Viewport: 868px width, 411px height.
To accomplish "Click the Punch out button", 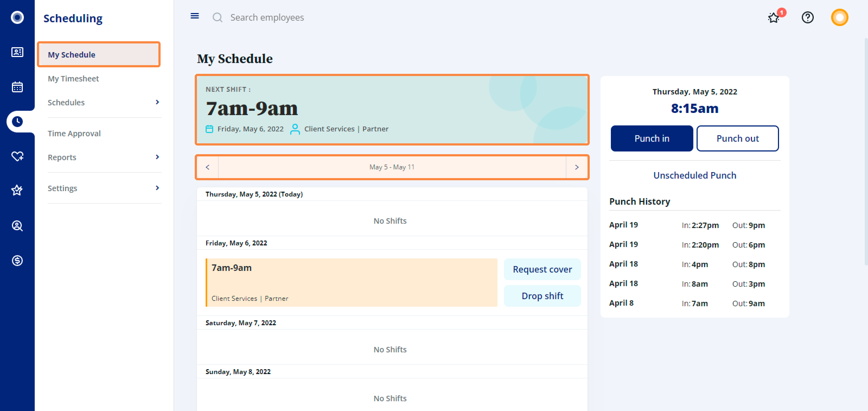I will 738,138.
